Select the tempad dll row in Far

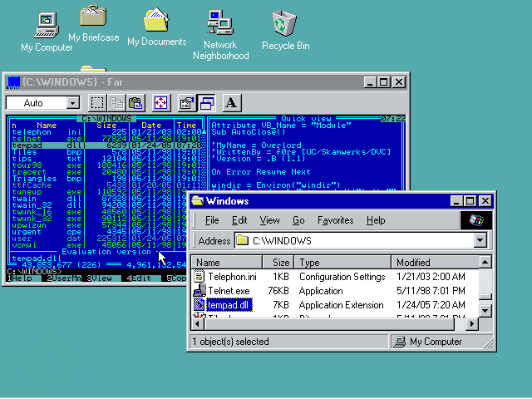(x=106, y=145)
